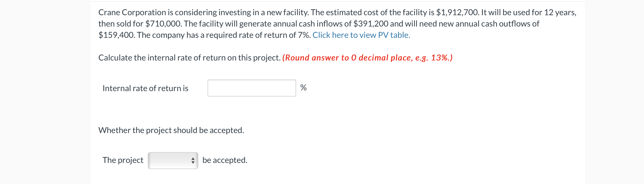Click 'Calculate the internal rate of return' instruction

coord(189,58)
